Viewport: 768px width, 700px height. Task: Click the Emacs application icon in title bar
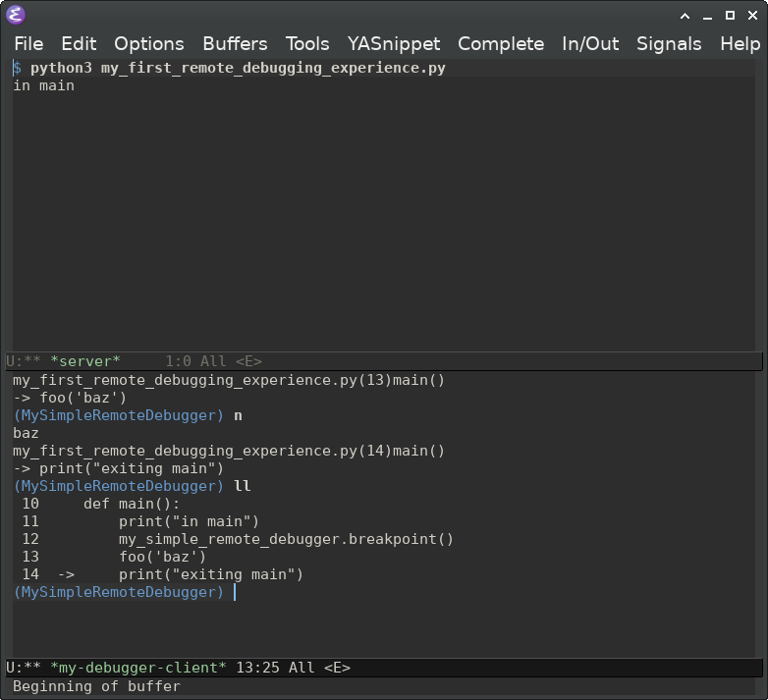click(16, 15)
